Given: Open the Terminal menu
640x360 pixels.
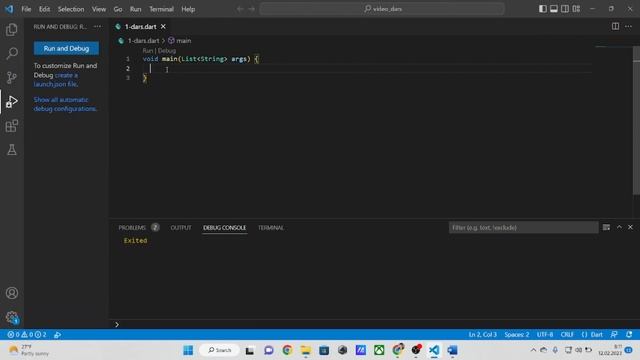Looking at the screenshot, I should click(x=161, y=9).
